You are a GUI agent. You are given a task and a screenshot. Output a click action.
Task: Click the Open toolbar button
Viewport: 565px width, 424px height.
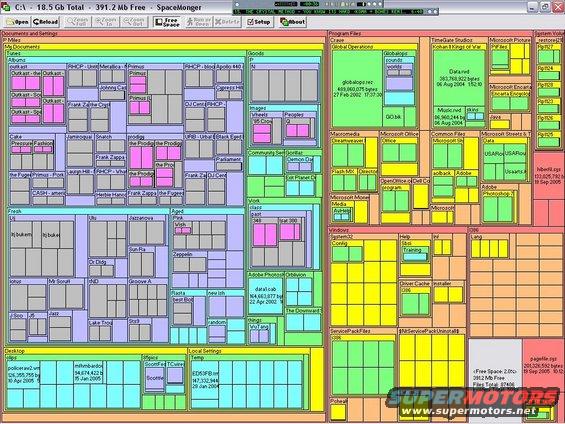[x=17, y=22]
